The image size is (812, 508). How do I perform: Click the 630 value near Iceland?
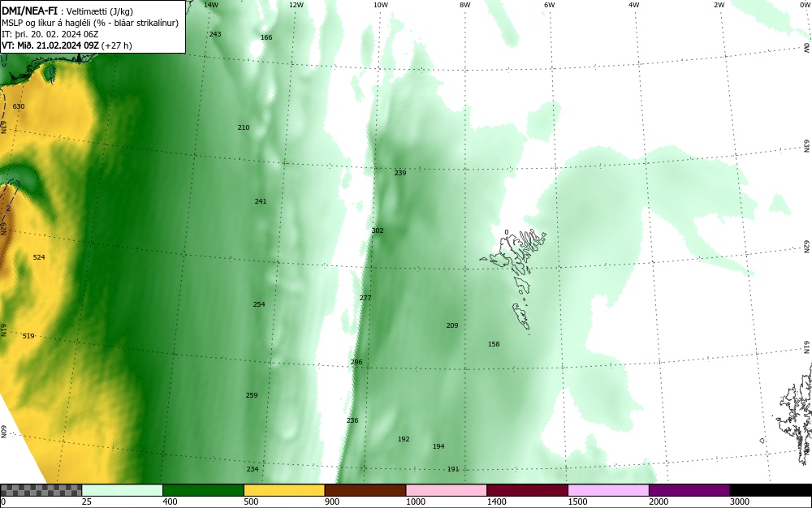tap(19, 106)
